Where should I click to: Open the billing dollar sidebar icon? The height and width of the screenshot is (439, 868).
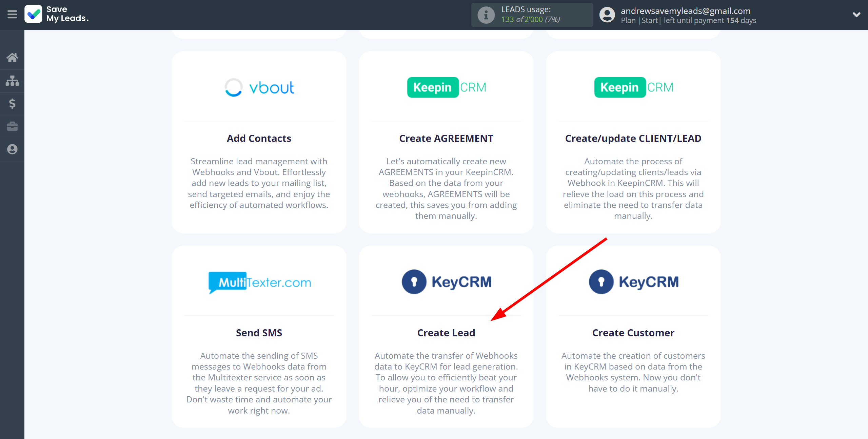click(x=12, y=103)
